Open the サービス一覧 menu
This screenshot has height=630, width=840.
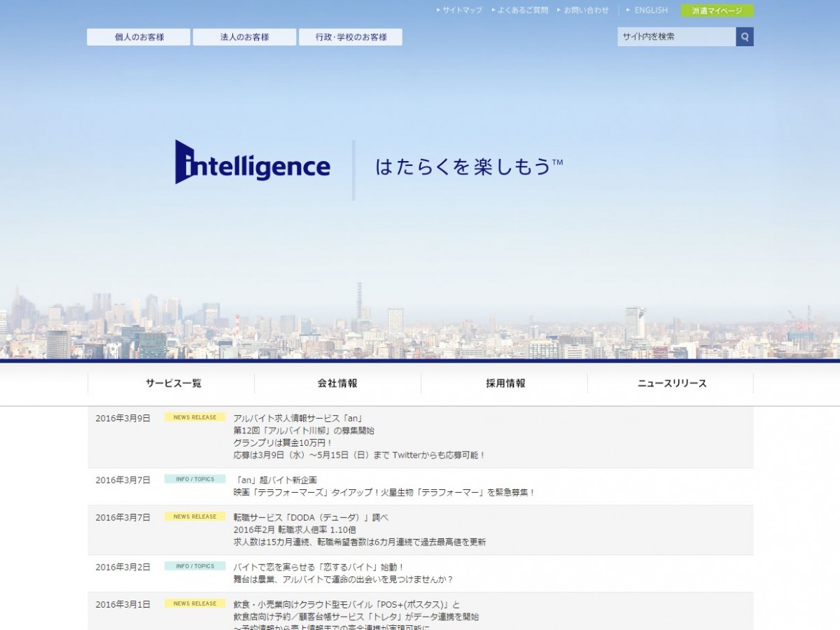point(173,384)
